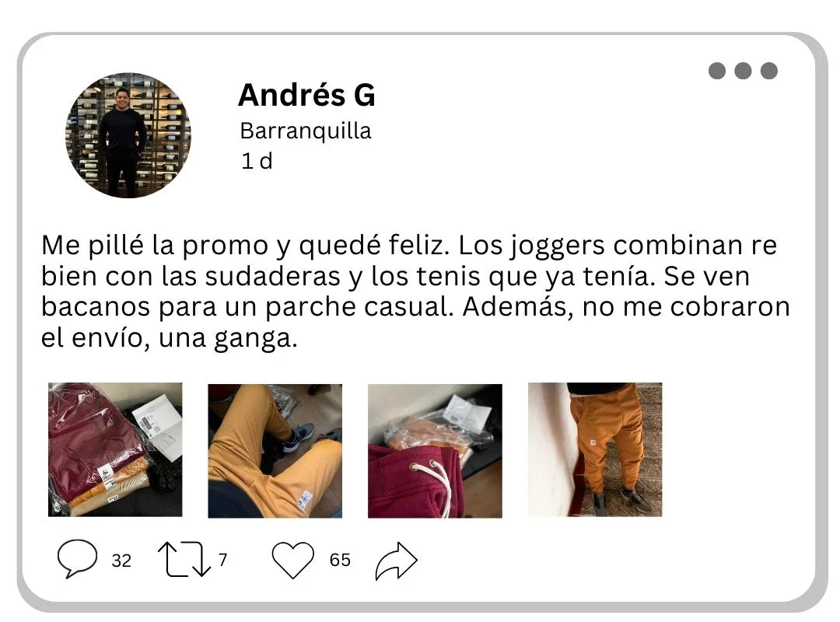Open photo of maroon drawstring waistband
Viewport: 840px width, 622px height.
point(435,451)
